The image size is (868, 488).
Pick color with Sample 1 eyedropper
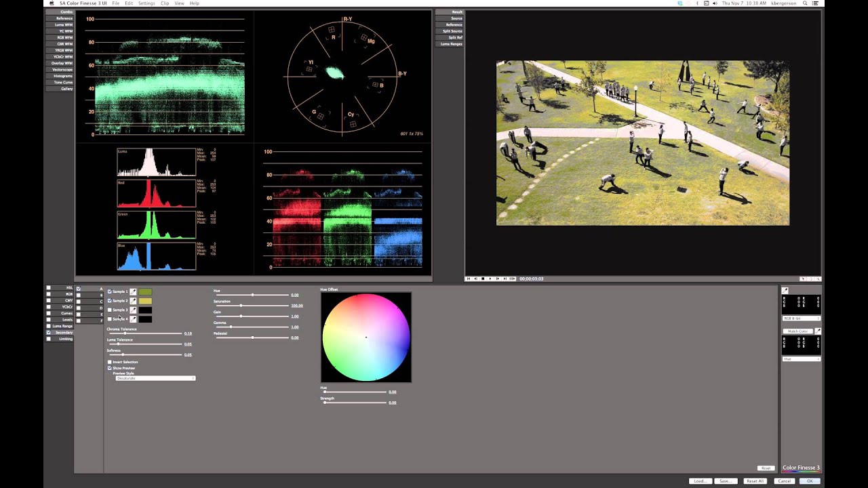point(133,292)
